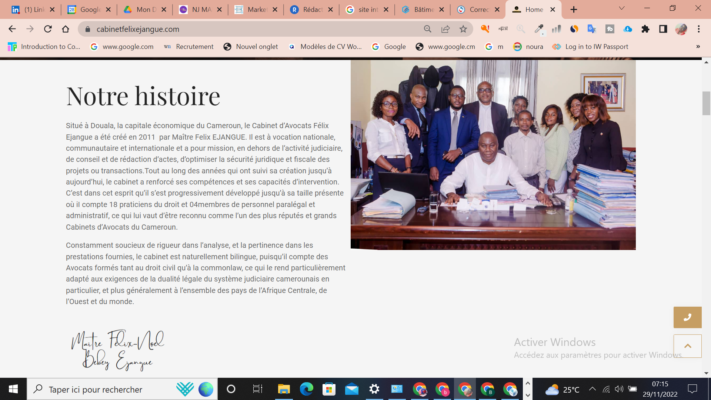Open the notification center icon
Screen dimensions: 711x400
pyautogui.click(x=692, y=389)
